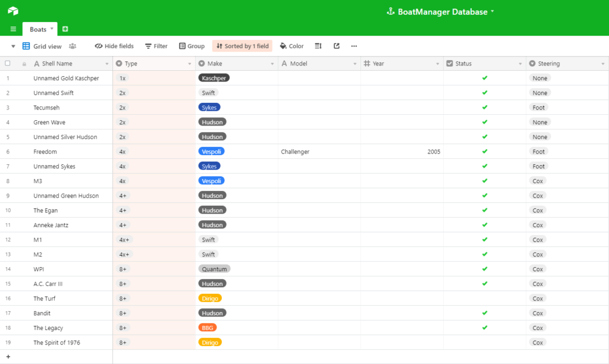The image size is (609, 364).
Task: Open Sorted by 1 field menu
Action: coord(243,46)
